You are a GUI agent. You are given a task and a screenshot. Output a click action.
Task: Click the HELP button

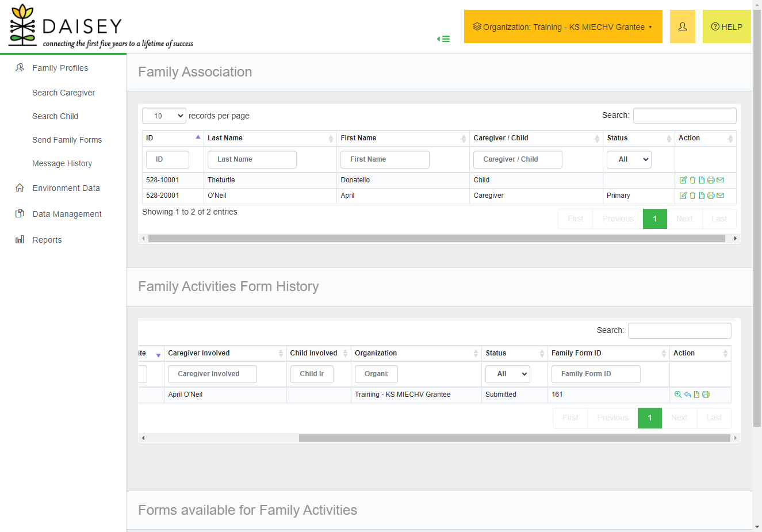pyautogui.click(x=727, y=26)
